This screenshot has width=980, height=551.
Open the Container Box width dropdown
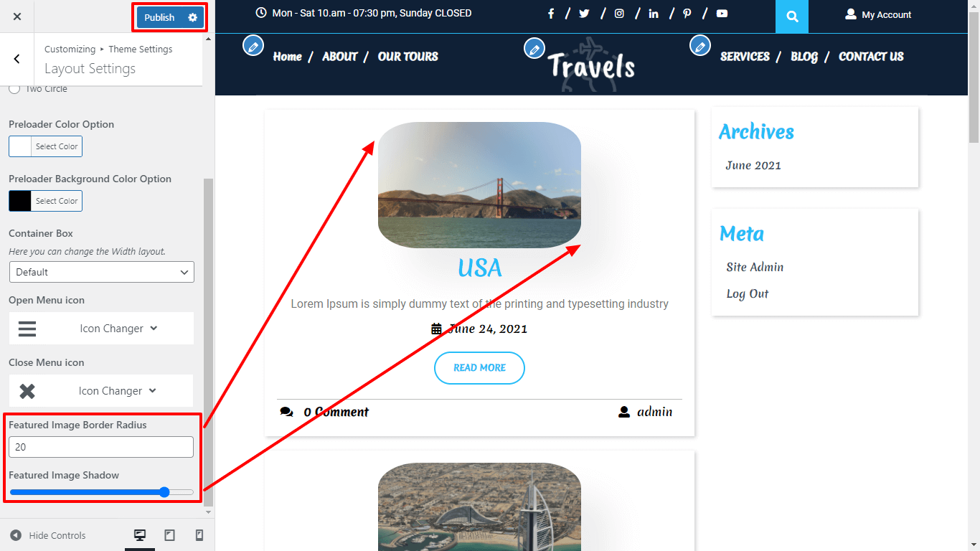[x=100, y=272]
